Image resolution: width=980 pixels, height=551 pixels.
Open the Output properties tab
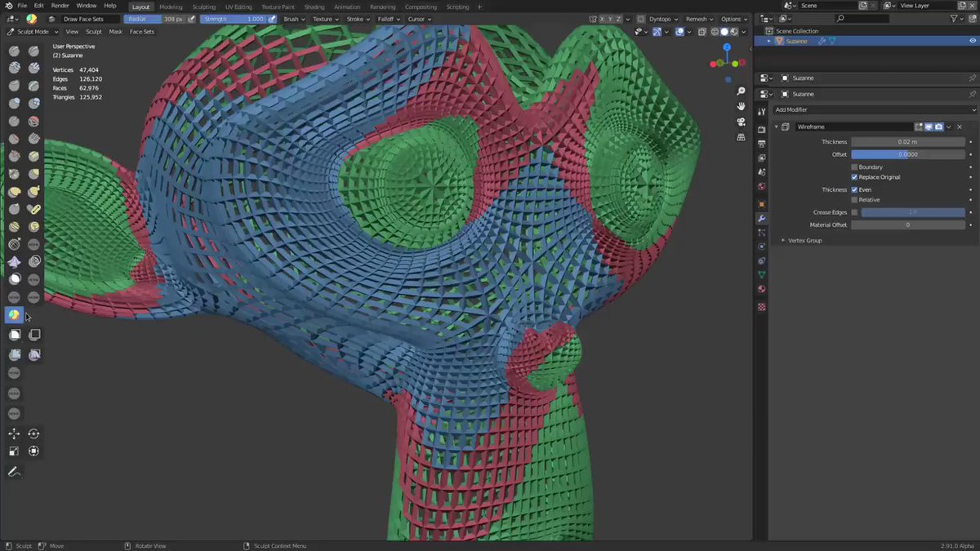(x=762, y=144)
